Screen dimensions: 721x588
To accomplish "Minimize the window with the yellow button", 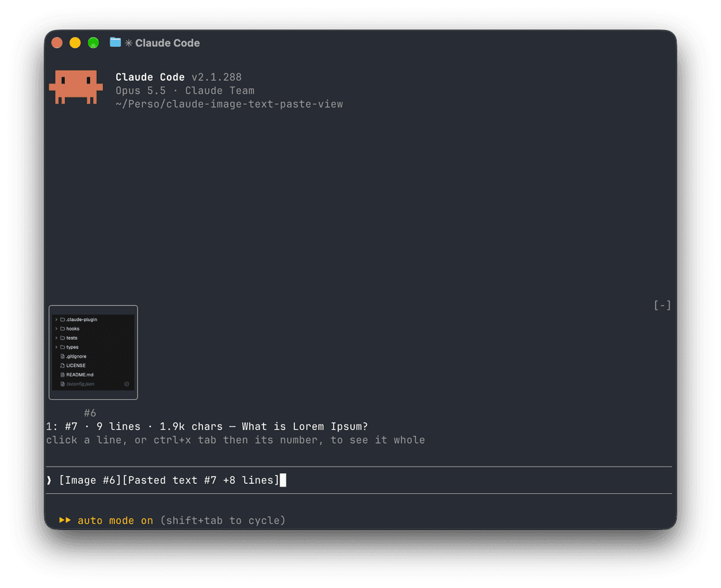I will point(75,43).
